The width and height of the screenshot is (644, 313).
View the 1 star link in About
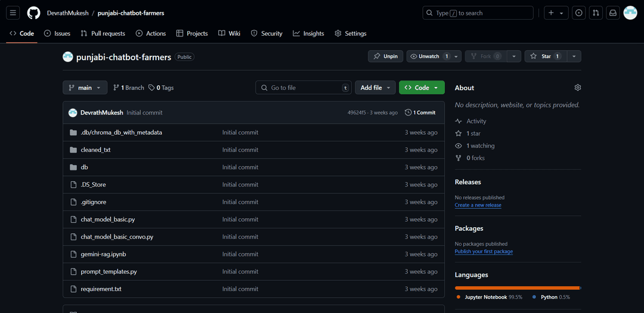(468, 134)
